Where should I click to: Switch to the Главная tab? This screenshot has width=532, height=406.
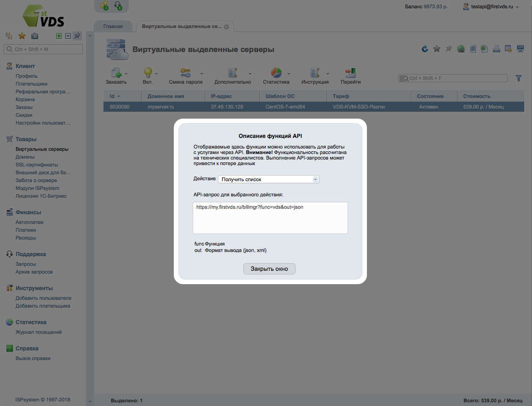pyautogui.click(x=113, y=26)
